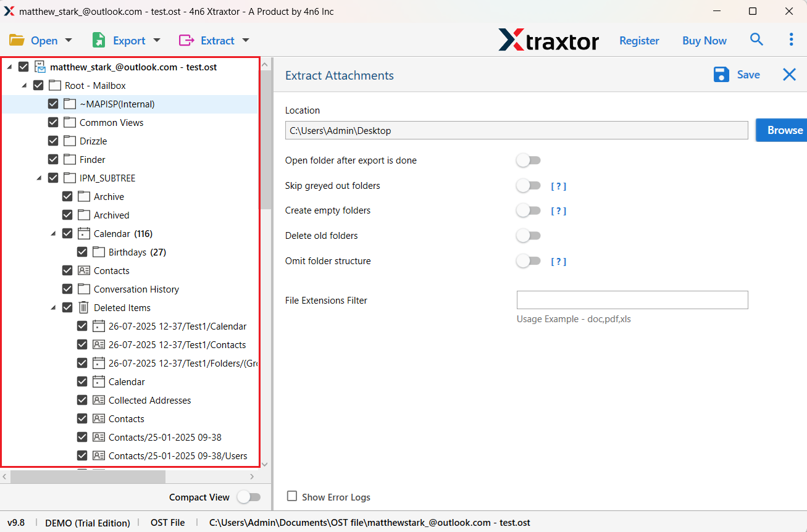Click help [?] next to Omit folder structure
Image resolution: width=807 pixels, height=532 pixels.
pyautogui.click(x=559, y=262)
